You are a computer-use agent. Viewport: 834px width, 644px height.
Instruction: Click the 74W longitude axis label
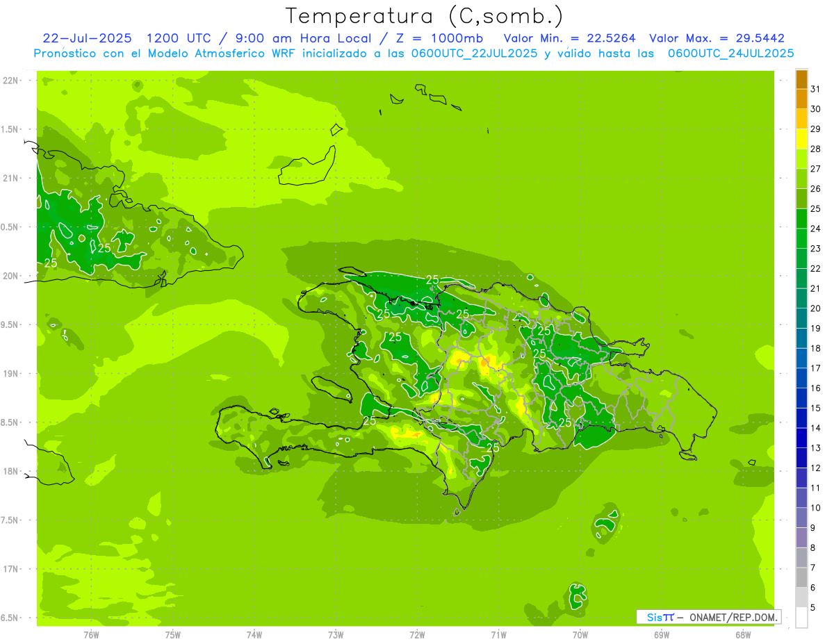point(254,634)
